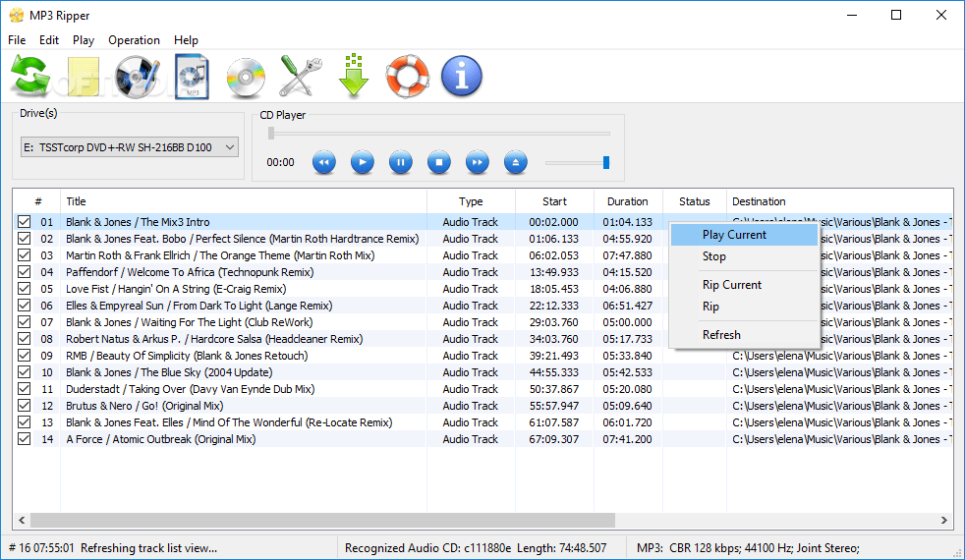Uncheck track 03 The Orange Theme checkbox
The height and width of the screenshot is (560, 965).
pyautogui.click(x=24, y=254)
